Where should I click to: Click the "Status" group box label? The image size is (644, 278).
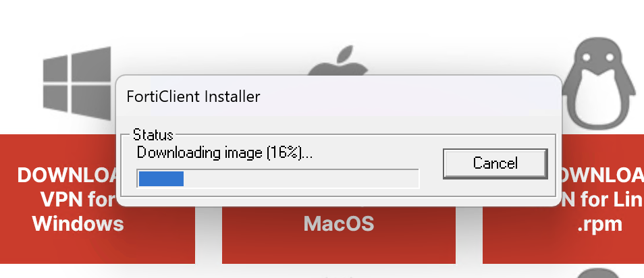153,135
